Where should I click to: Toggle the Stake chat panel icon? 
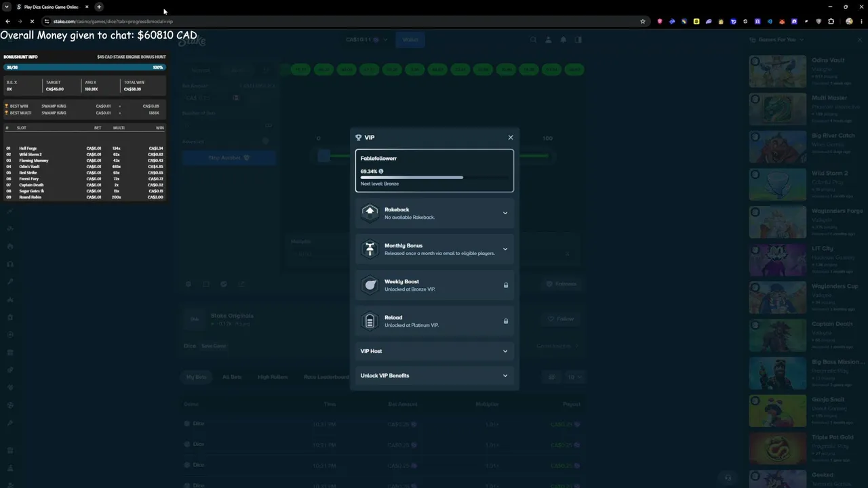coord(578,40)
